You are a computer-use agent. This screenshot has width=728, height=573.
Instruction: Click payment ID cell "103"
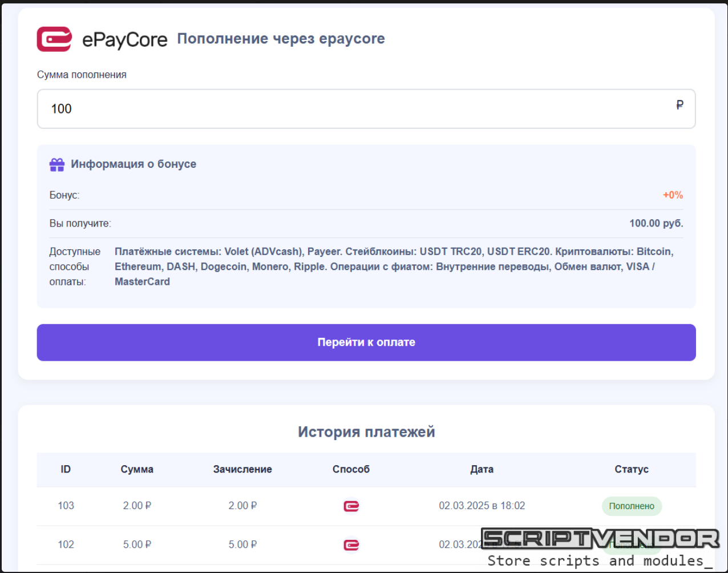point(66,506)
